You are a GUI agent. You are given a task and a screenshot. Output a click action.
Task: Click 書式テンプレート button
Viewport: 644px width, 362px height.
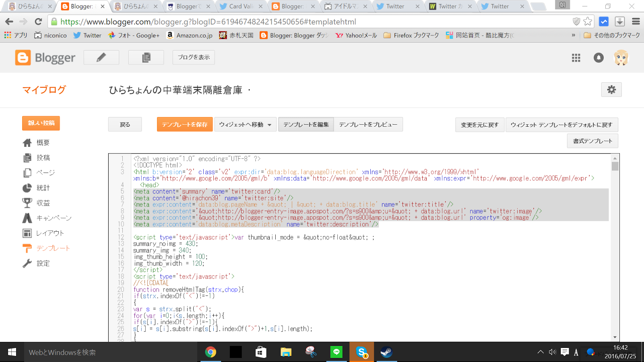(x=592, y=141)
